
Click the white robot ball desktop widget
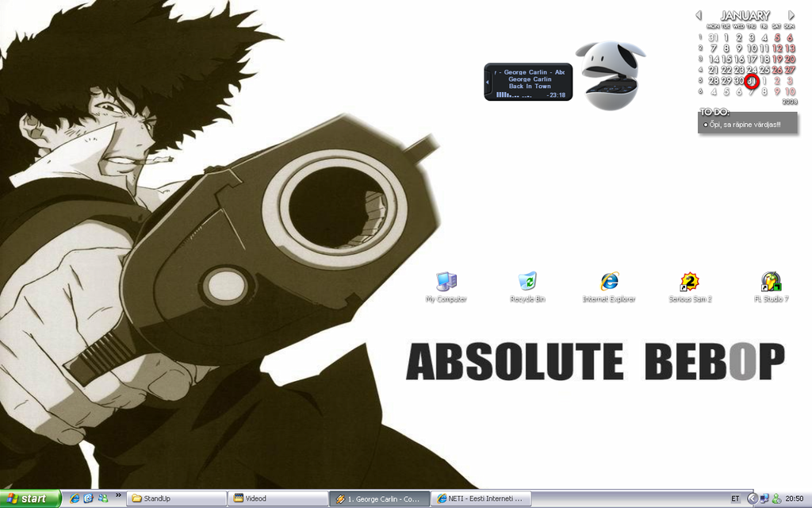(x=611, y=75)
